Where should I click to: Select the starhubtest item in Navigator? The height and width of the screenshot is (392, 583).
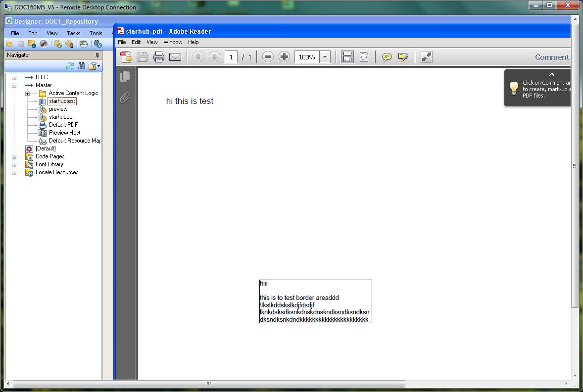click(62, 100)
